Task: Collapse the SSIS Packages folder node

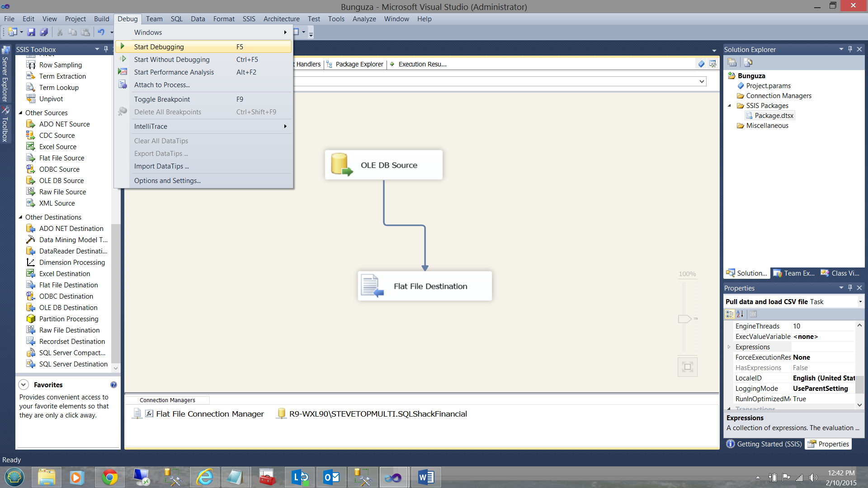Action: [729, 106]
